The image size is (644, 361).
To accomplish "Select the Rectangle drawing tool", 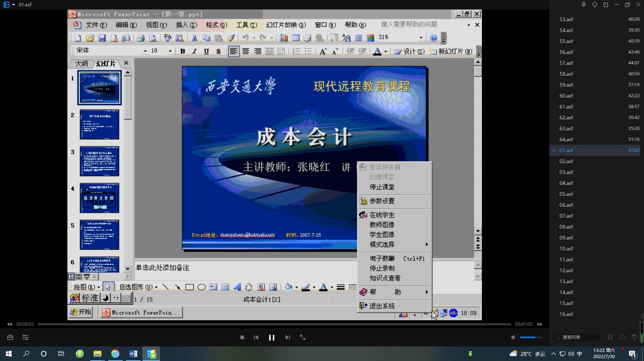I will coord(189,287).
